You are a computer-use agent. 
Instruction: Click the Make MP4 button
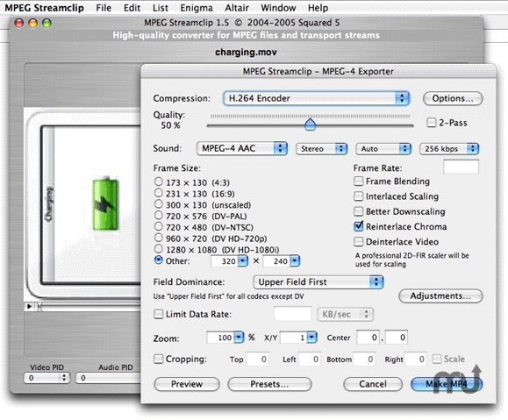pos(447,384)
